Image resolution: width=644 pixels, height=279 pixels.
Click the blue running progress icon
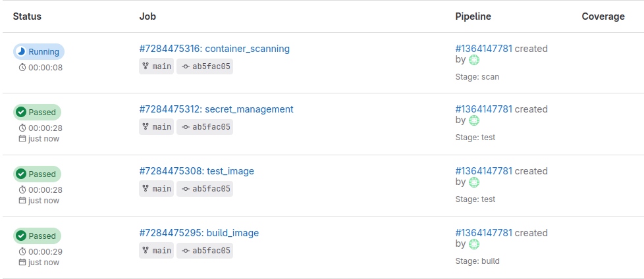(21, 52)
